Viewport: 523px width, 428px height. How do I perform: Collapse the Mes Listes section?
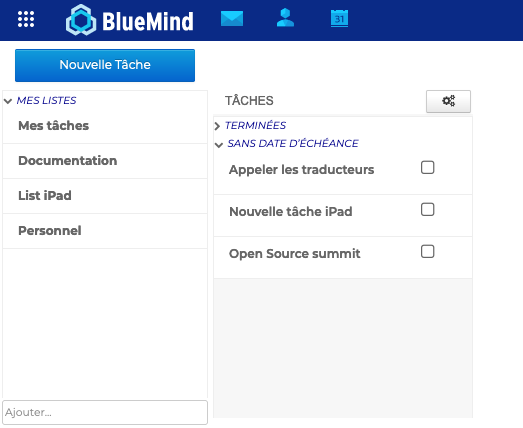coord(8,101)
